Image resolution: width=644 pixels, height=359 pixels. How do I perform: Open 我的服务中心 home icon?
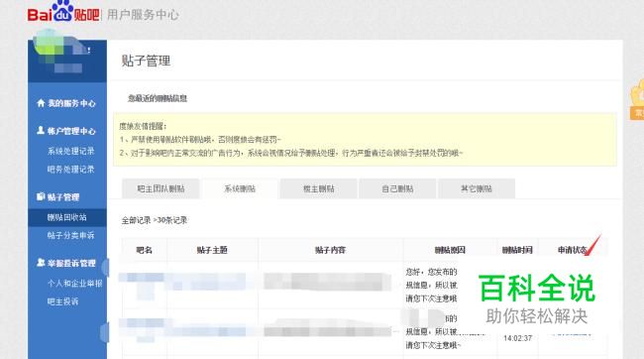pyautogui.click(x=41, y=103)
